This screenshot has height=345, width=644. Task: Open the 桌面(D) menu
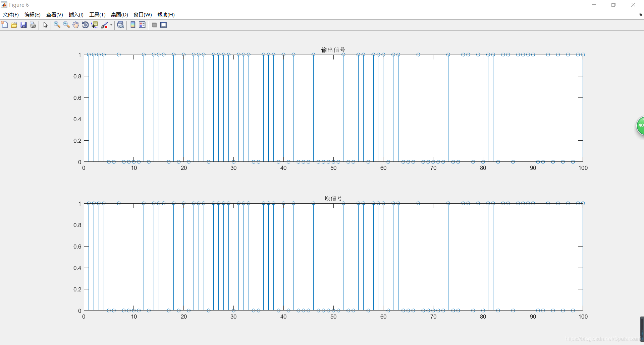click(119, 15)
